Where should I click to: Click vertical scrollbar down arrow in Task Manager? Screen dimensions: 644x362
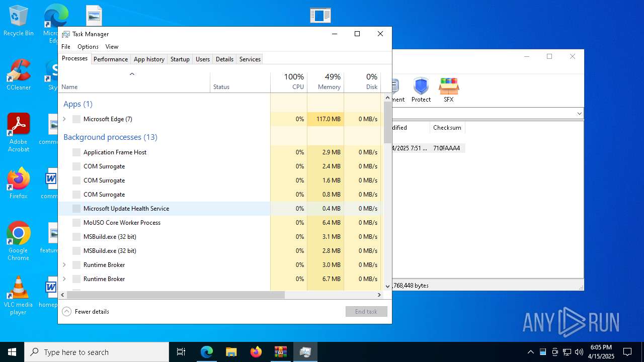387,286
